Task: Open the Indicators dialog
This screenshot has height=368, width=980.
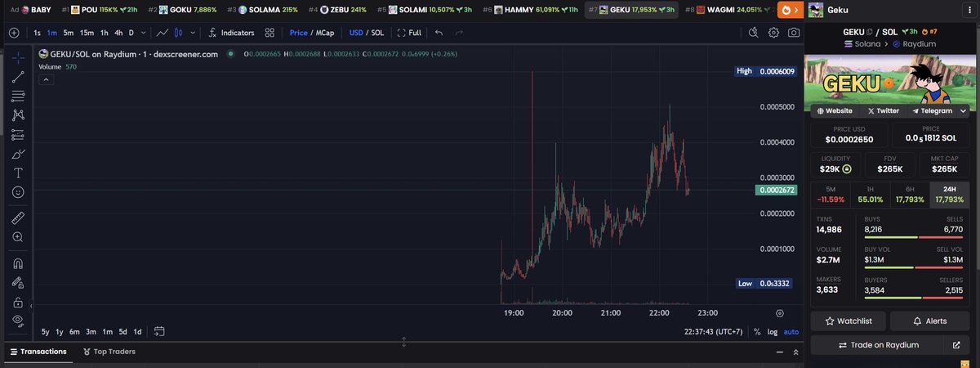Action: tap(231, 33)
